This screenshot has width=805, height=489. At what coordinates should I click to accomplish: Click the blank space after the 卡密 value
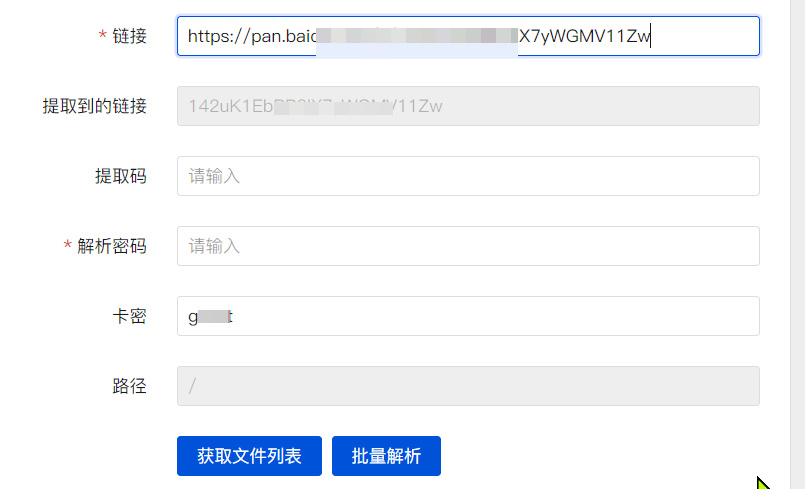(493, 316)
